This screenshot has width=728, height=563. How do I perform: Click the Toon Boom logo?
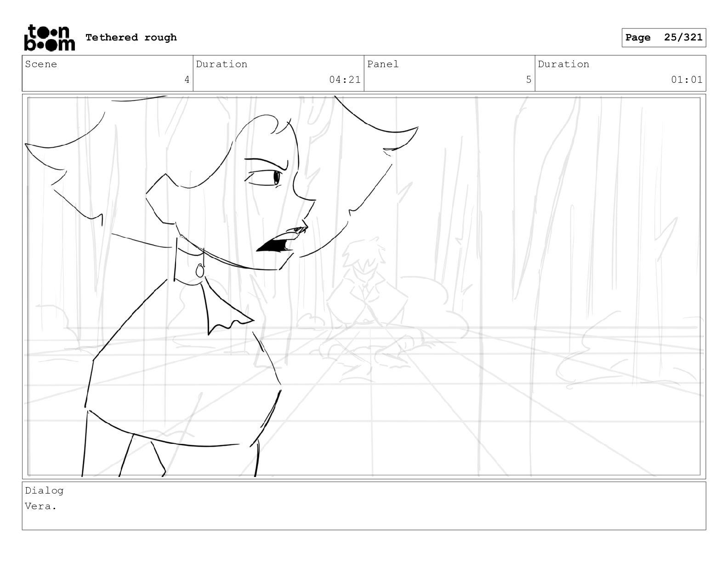tap(49, 38)
